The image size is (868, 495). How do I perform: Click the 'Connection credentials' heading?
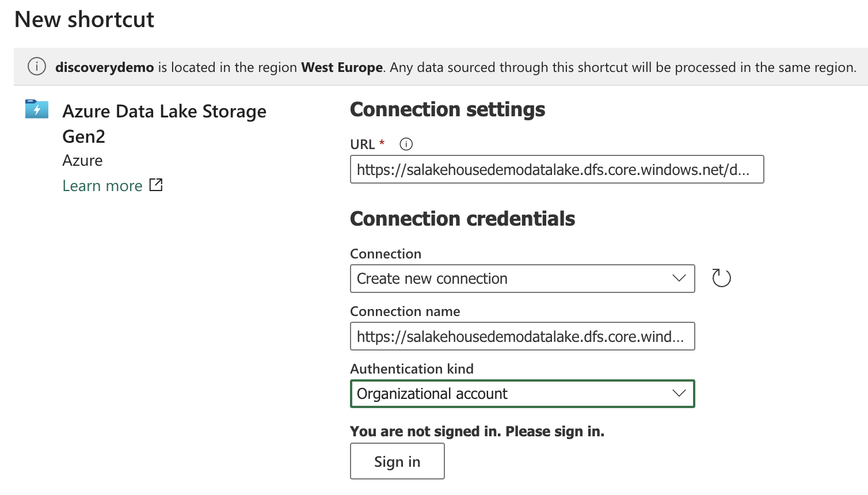pos(462,219)
